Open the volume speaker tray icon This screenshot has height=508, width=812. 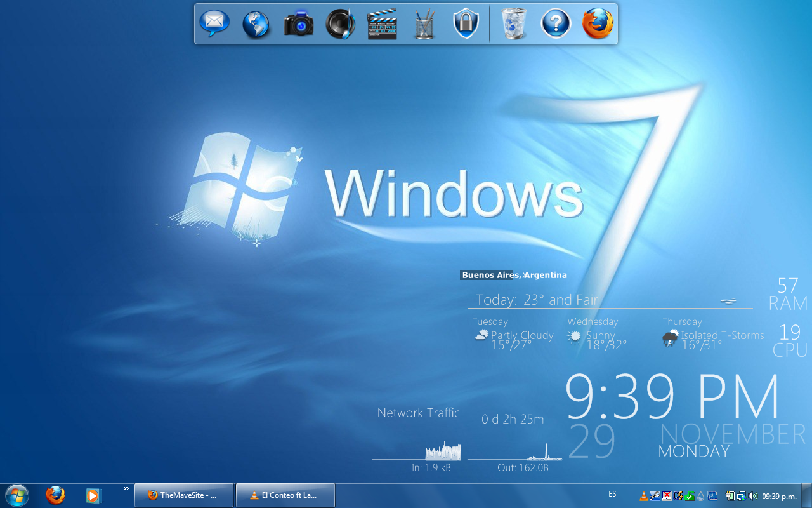click(753, 496)
